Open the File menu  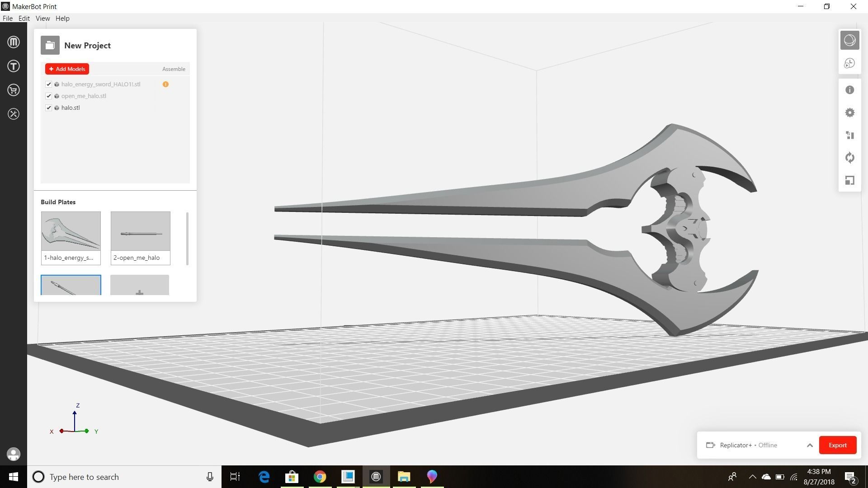pyautogui.click(x=8, y=19)
